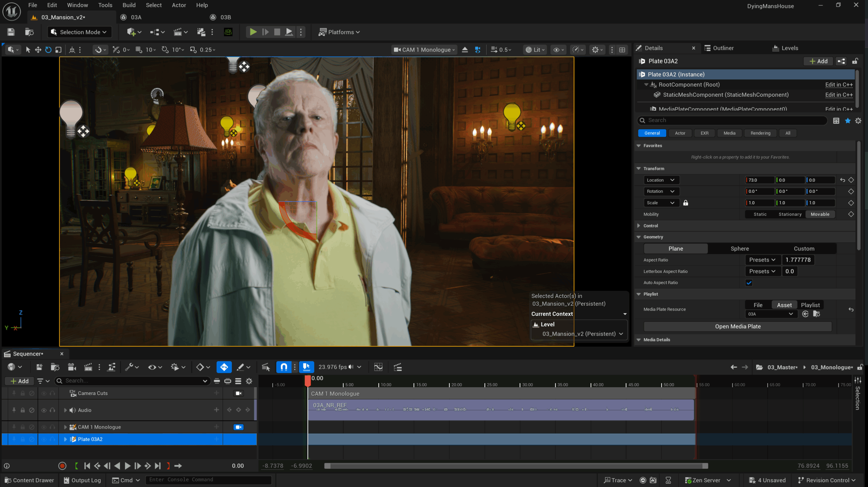868x487 pixels.
Task: Toggle the Auto Aspect Ratio checkbox
Action: point(749,283)
